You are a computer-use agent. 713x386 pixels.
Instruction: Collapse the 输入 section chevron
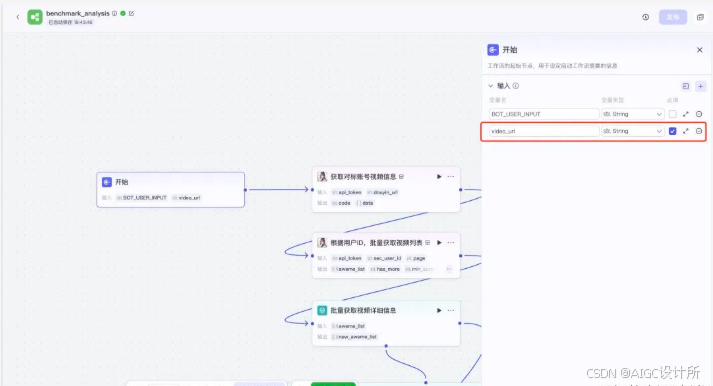(x=491, y=86)
